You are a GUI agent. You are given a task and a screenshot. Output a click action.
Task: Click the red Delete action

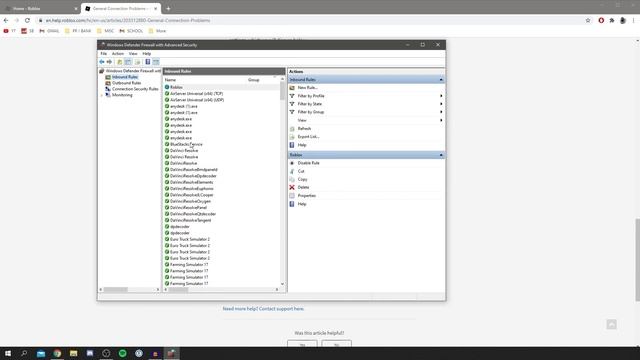(x=303, y=187)
